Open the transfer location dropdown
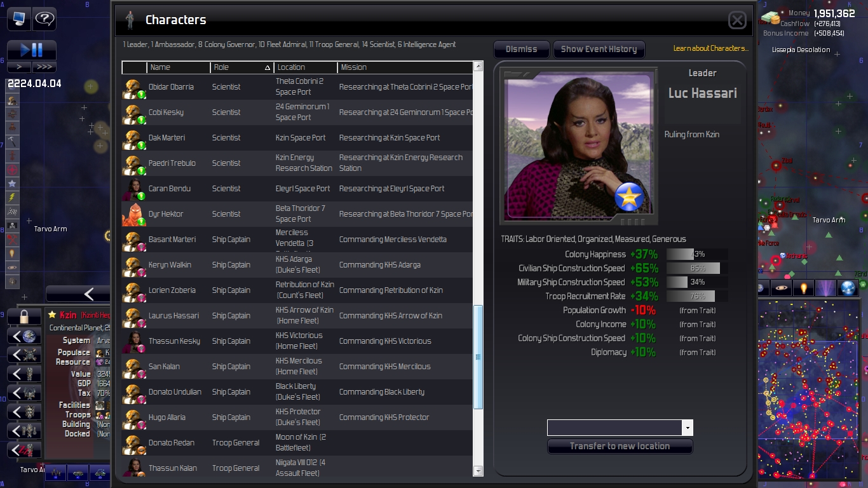Viewport: 868px width, 488px height. click(687, 428)
